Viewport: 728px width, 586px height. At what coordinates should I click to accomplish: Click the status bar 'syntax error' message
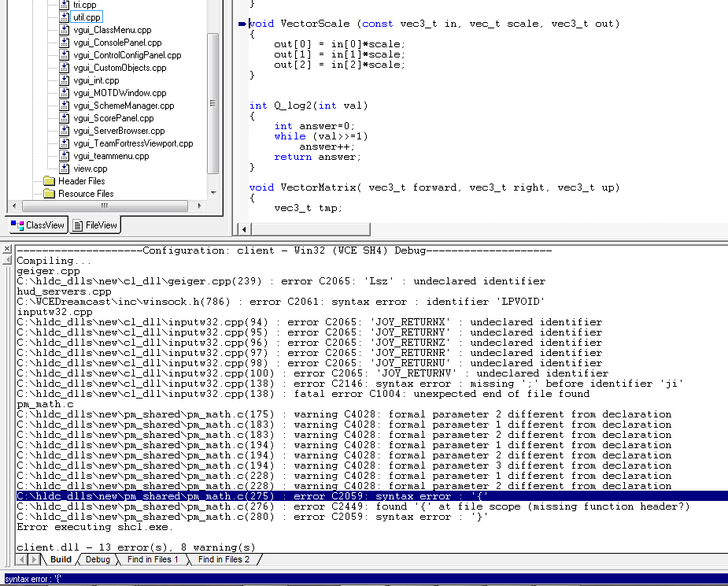(x=32, y=579)
